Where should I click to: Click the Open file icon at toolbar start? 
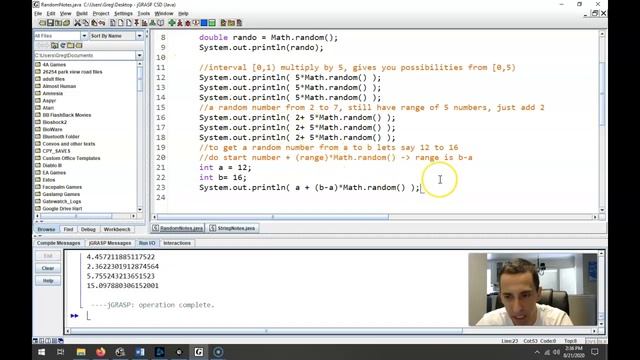coord(42,23)
